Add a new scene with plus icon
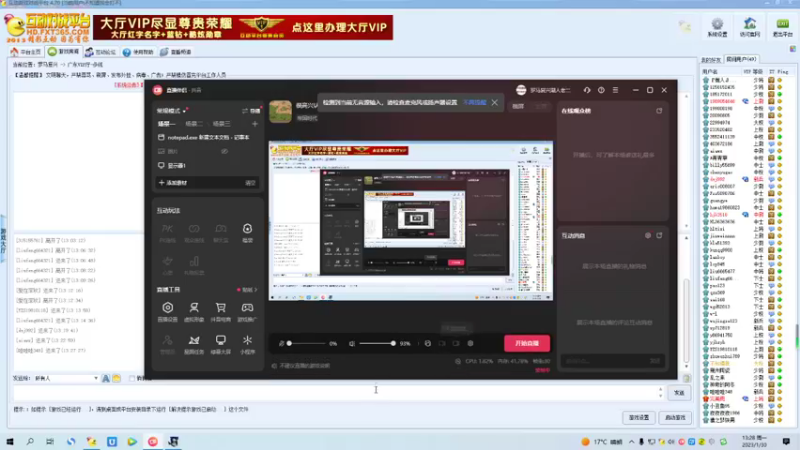The width and height of the screenshot is (800, 450). 255,124
